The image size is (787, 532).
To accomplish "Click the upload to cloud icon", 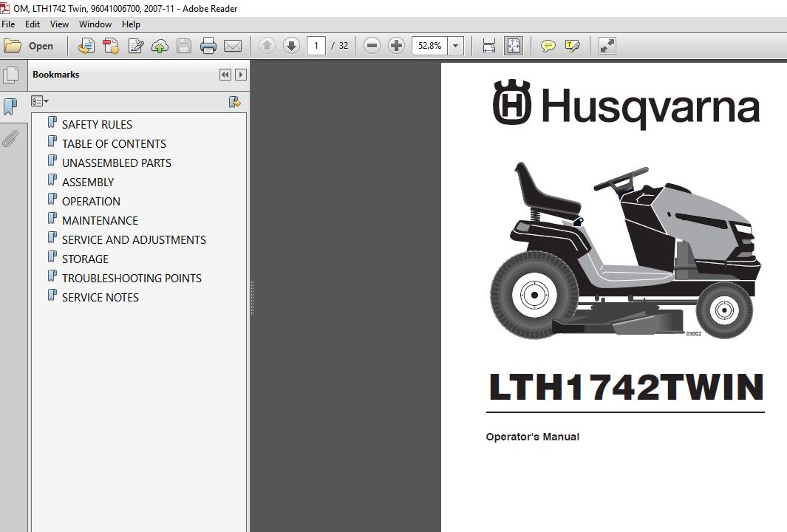I will tap(160, 46).
